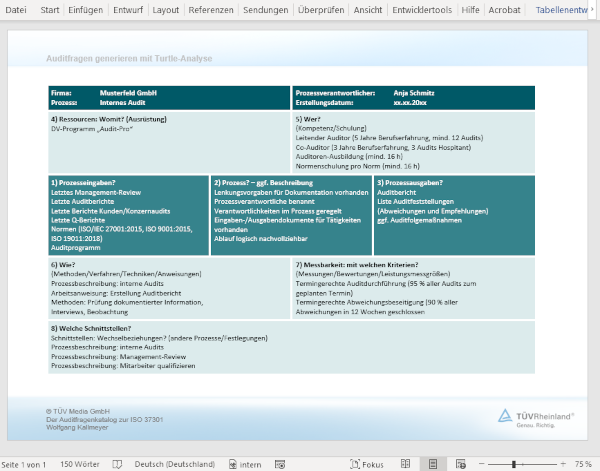Open zoom dialog via 75 % label
This screenshot has height=471, width=600.
583,464
